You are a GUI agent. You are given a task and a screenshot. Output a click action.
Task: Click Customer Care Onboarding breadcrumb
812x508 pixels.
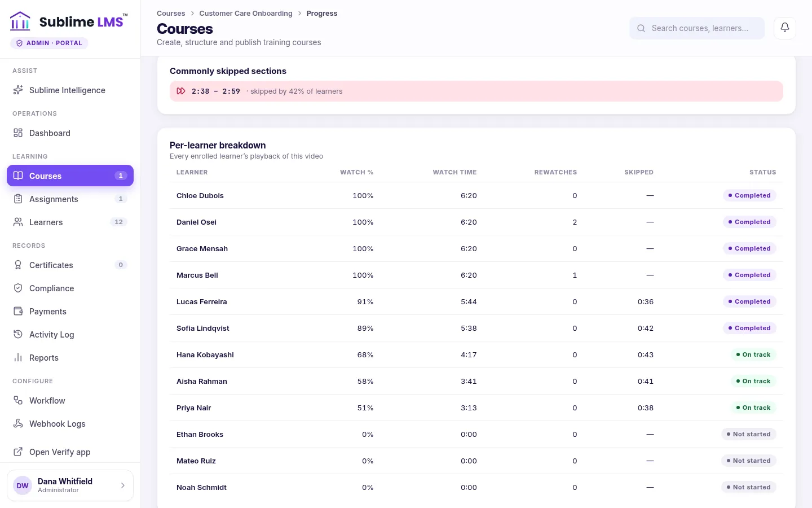(246, 14)
